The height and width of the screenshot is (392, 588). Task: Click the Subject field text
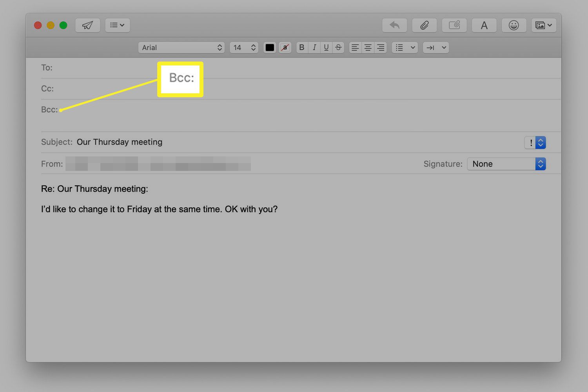[x=120, y=142]
